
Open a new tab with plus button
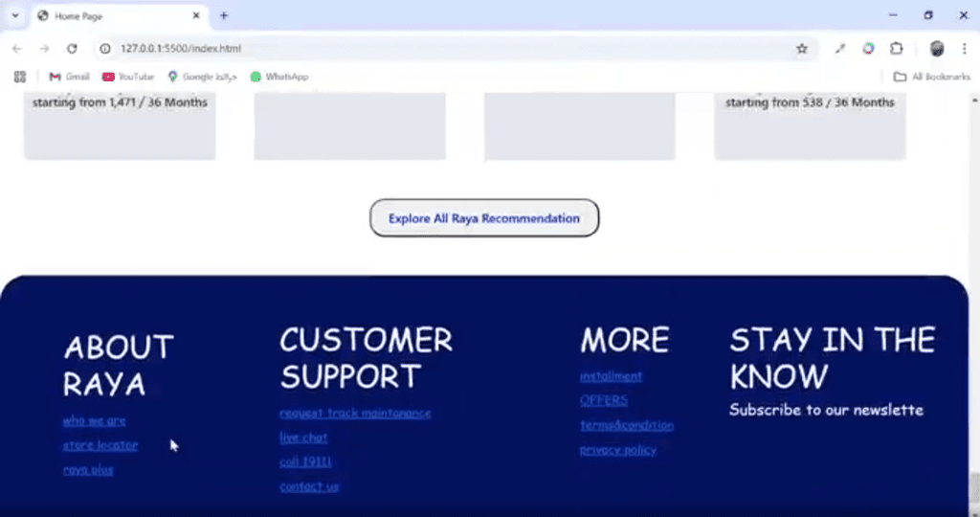pos(224,15)
